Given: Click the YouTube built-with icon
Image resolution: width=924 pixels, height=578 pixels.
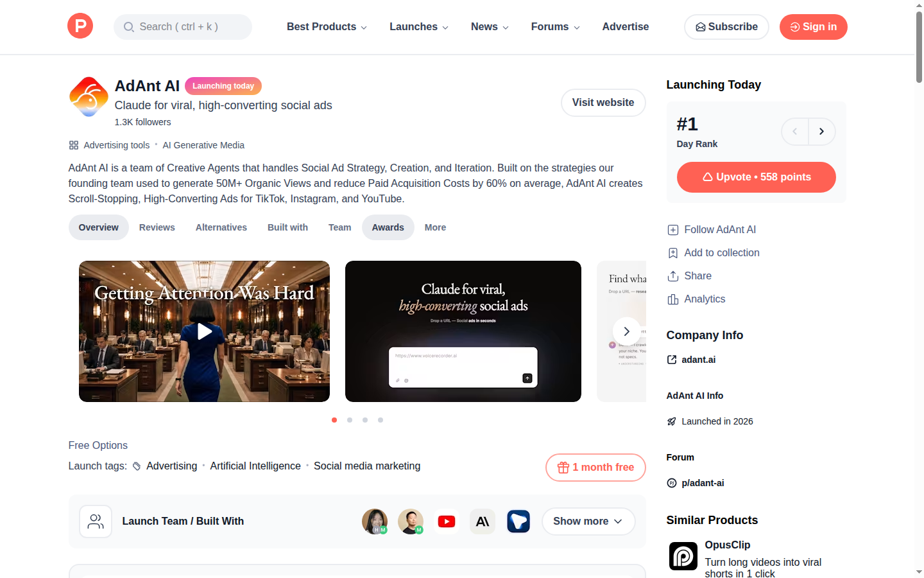Looking at the screenshot, I should pos(447,521).
